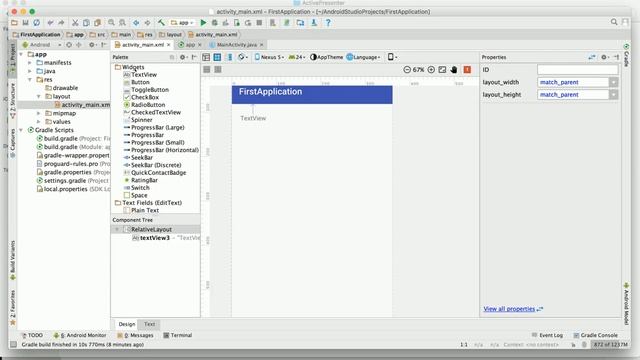
Task: Open the TODO tool window
Action: coord(32,335)
